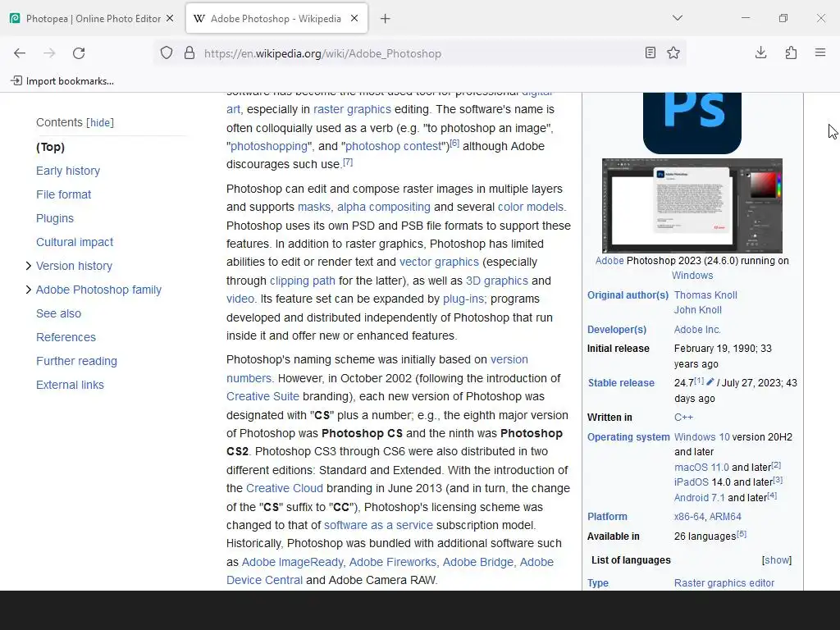Close the Adobe Photoshop Wikipedia tab

(x=354, y=18)
